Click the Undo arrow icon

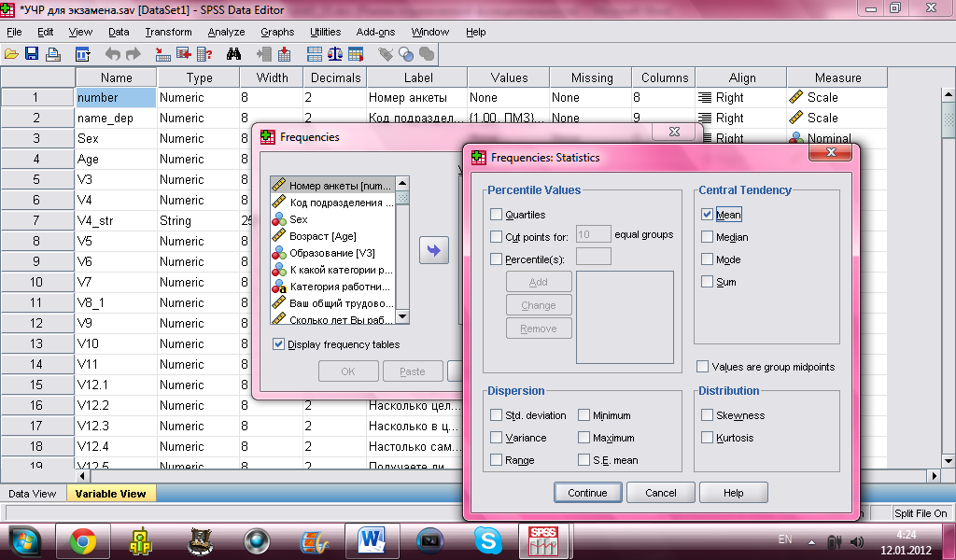coord(112,54)
